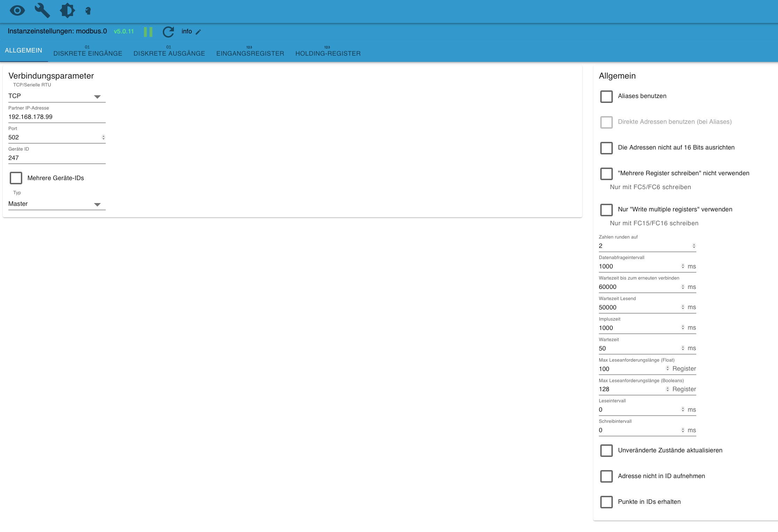Expand the Typ 'Master' dropdown
The height and width of the screenshot is (532, 778).
coord(56,204)
